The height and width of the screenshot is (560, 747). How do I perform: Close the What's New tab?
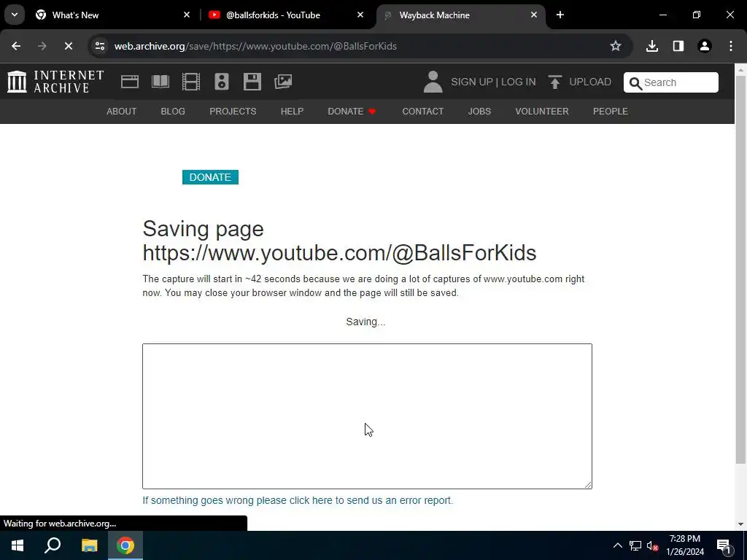[x=187, y=15]
